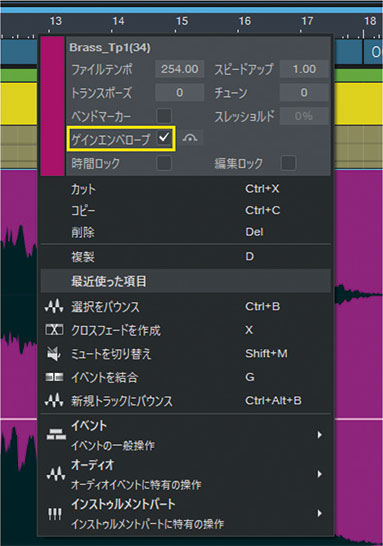Click the オーディオイベントに特有の操作 description text
The image size is (383, 546).
pos(136,485)
